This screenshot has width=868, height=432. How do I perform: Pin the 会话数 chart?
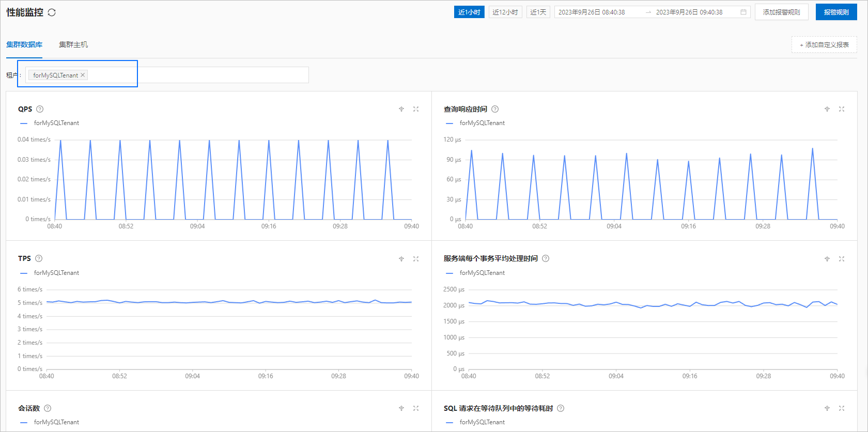coord(401,408)
